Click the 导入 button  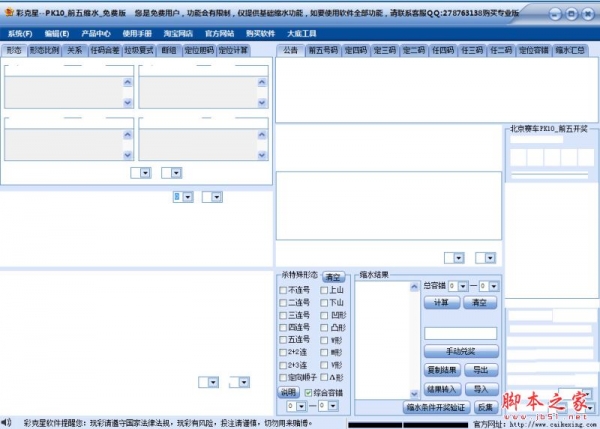(x=481, y=390)
